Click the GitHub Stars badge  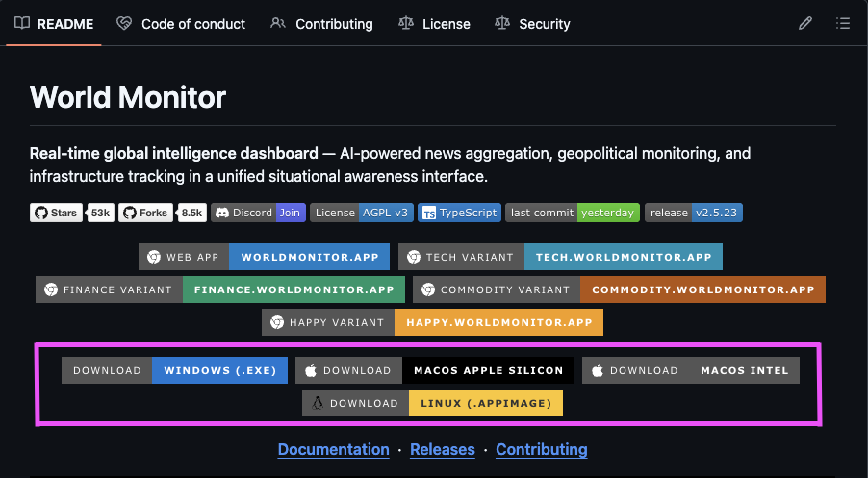coord(56,213)
